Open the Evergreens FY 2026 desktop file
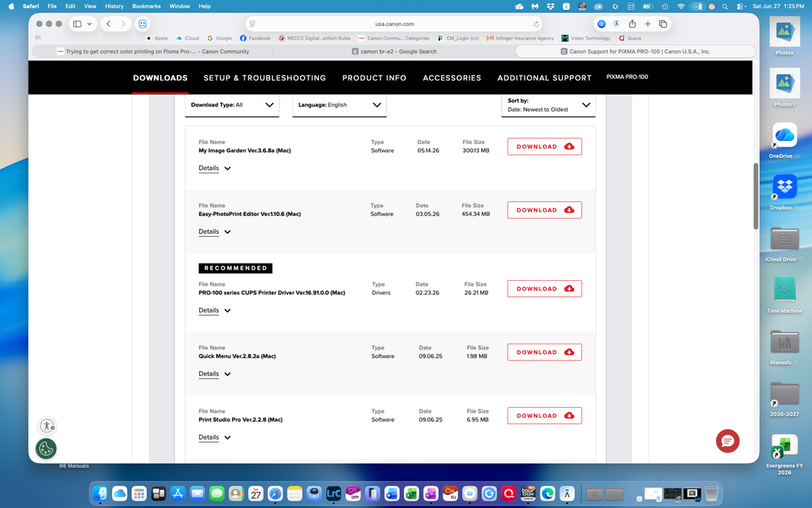The image size is (812, 508). 784,454
